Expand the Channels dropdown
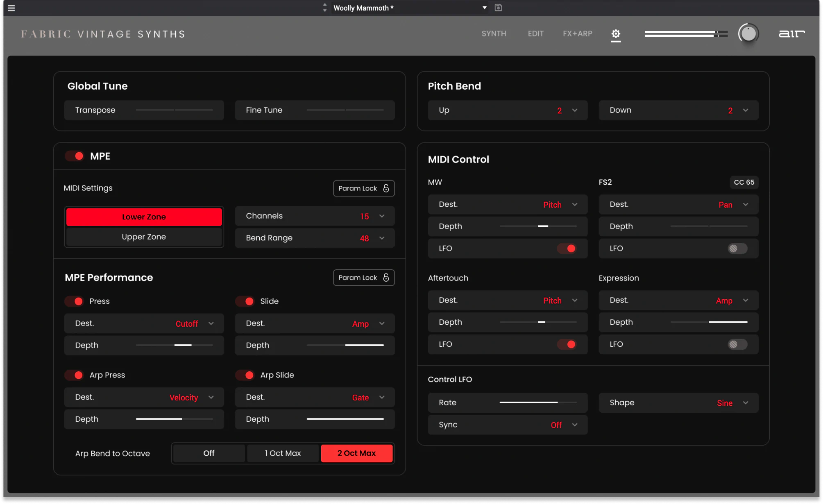823x504 pixels. tap(382, 216)
